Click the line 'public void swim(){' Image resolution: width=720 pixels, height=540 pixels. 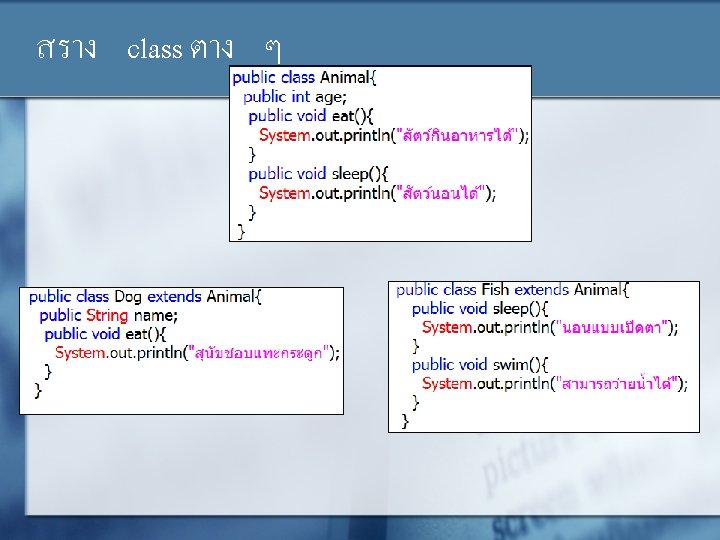(x=480, y=365)
